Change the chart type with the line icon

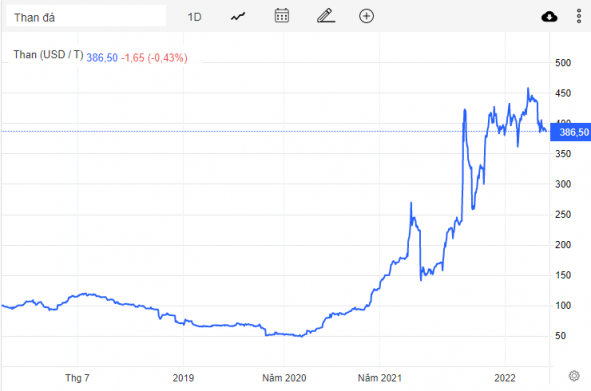[x=238, y=17]
